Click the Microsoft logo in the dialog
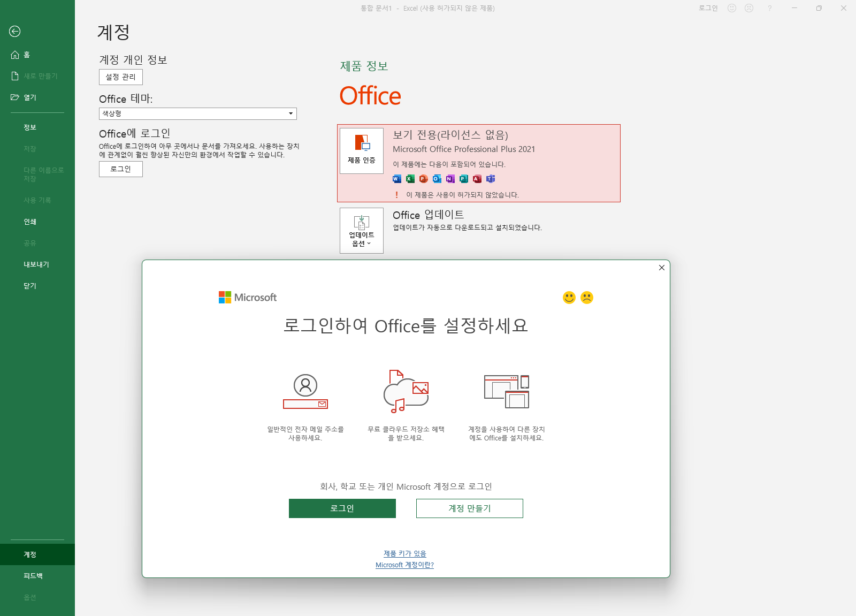Screen dimensions: 856x616 point(248,298)
